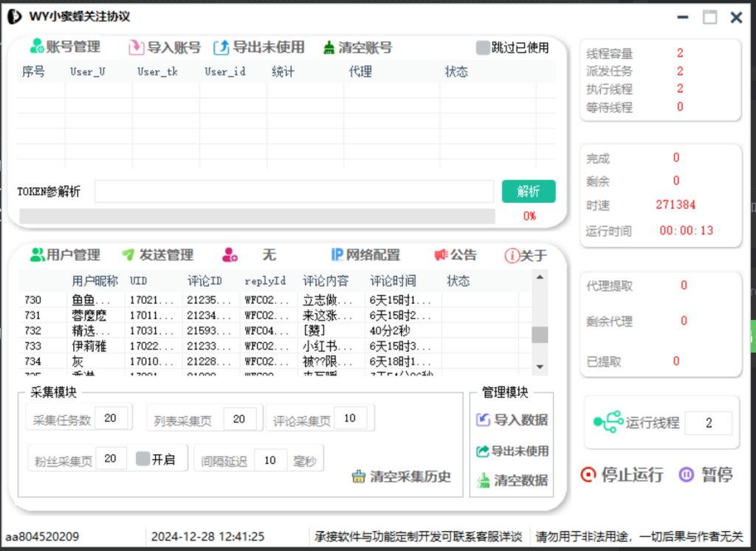This screenshot has width=756, height=551.
Task: Click the 停止运行 stop icon
Action: click(588, 475)
